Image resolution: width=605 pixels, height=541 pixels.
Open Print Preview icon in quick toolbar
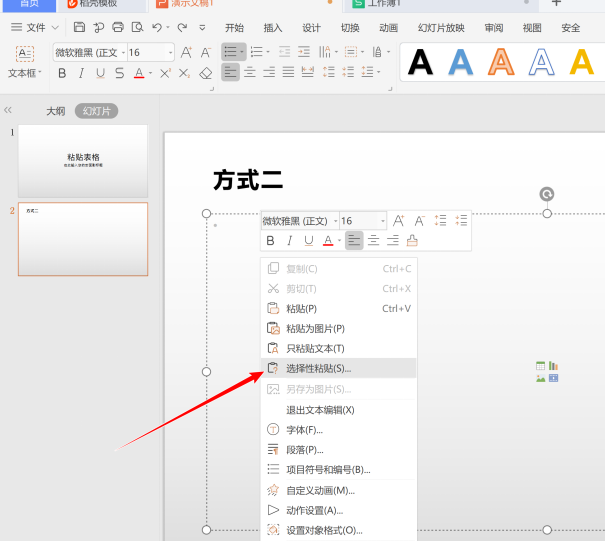[x=137, y=27]
